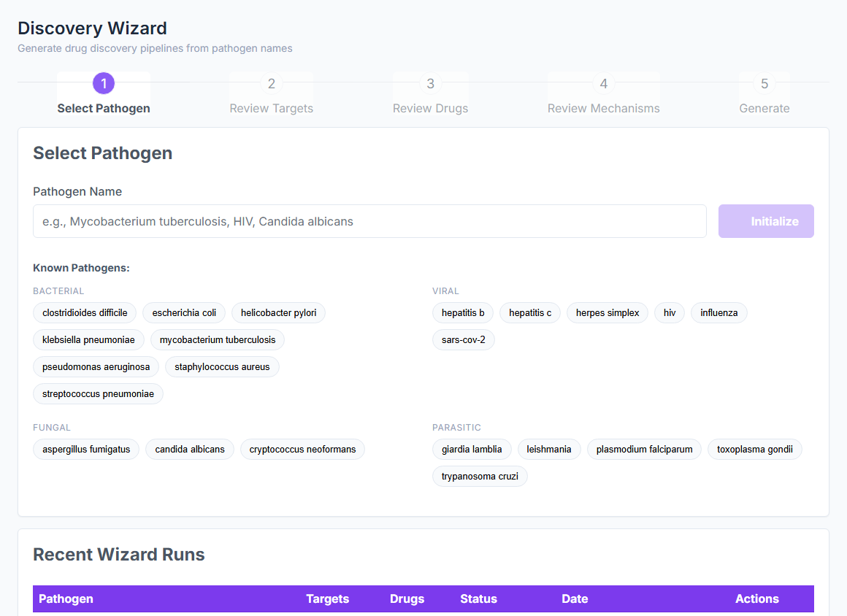Viewport: 847px width, 616px height.
Task: Click the Drugs column header
Action: [x=407, y=598]
